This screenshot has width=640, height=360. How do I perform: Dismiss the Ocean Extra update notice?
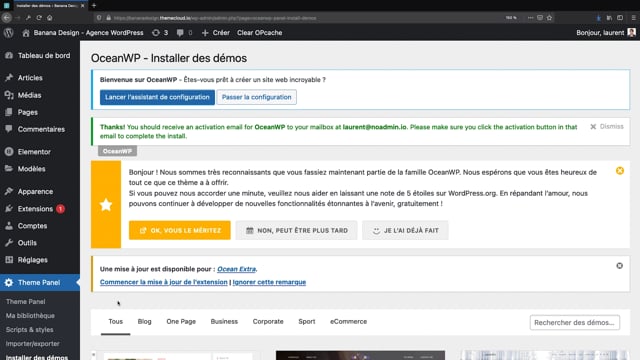(x=619, y=266)
